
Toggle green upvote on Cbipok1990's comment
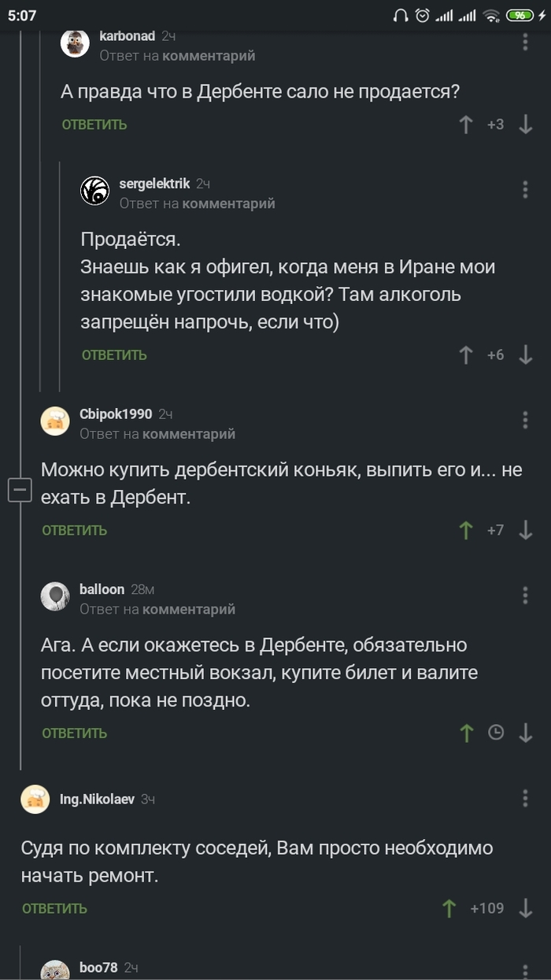point(466,530)
